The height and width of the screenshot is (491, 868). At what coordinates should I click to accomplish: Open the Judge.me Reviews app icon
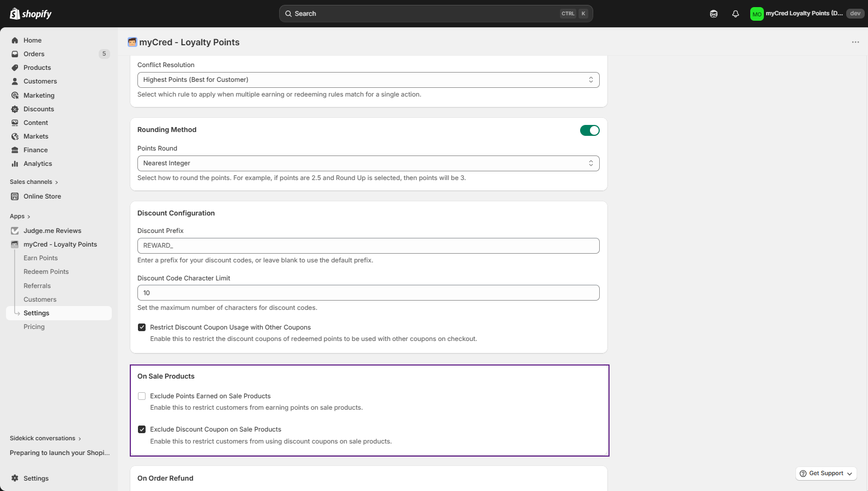point(15,231)
